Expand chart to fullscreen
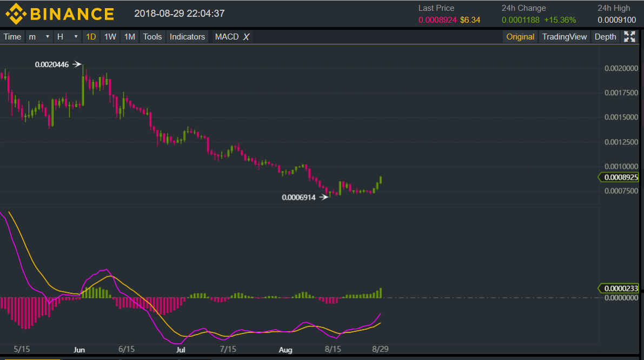Image resolution: width=644 pixels, height=360 pixels. pyautogui.click(x=629, y=37)
